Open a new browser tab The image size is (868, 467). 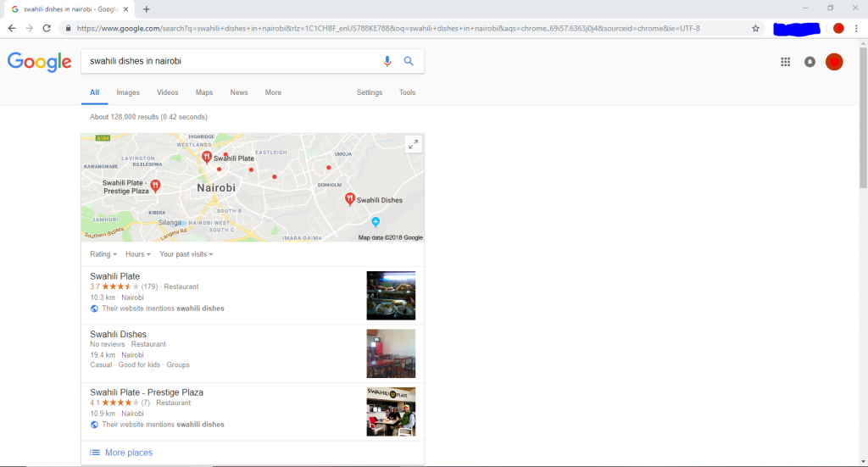point(146,8)
